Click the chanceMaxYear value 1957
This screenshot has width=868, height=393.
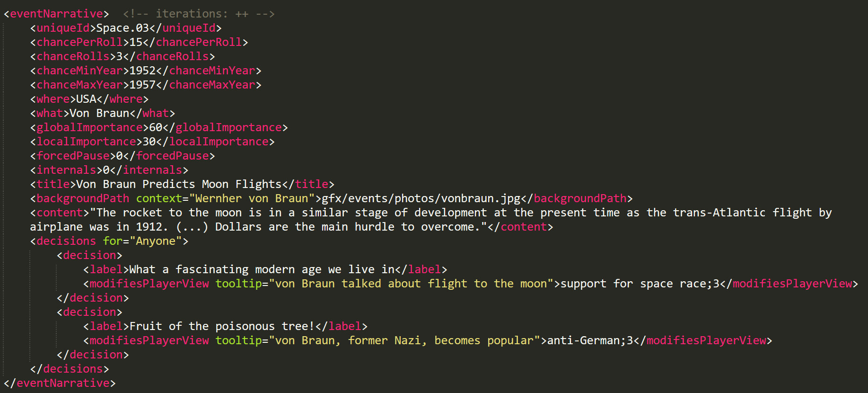tap(142, 85)
